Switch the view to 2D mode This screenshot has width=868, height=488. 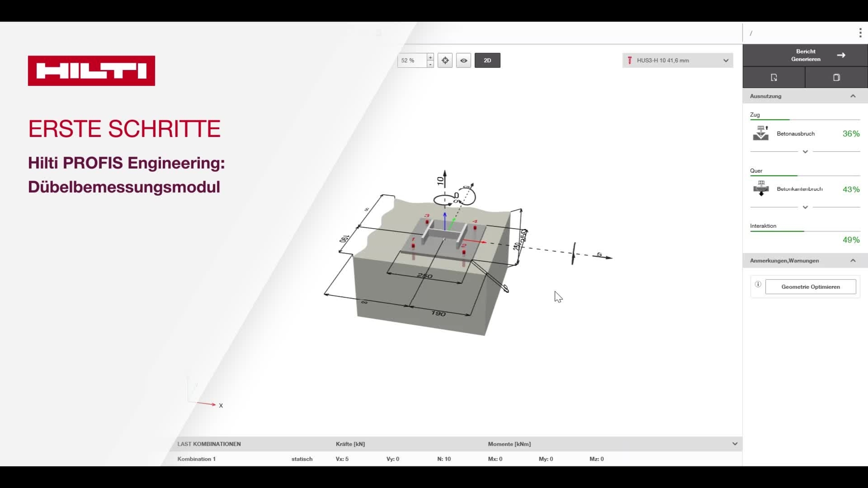click(x=487, y=60)
